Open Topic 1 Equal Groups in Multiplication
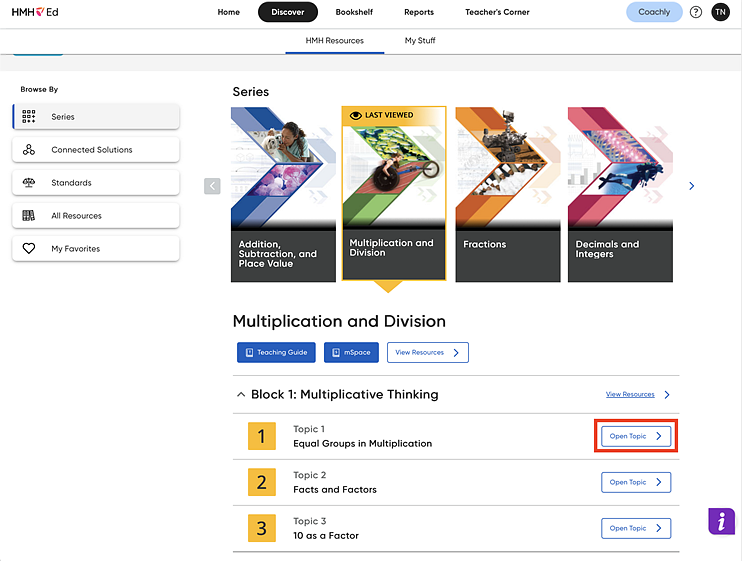The width and height of the screenshot is (742, 561). pos(636,436)
